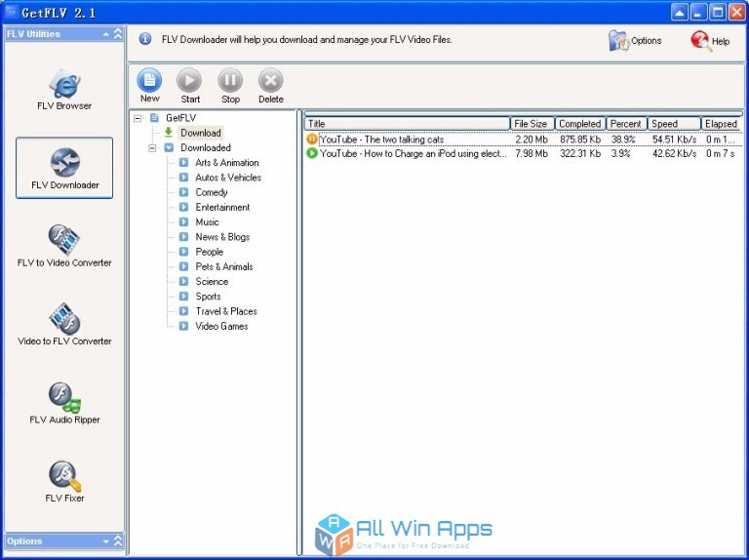Viewport: 749px width, 560px height.
Task: Select the News & Blogs category
Action: [222, 236]
